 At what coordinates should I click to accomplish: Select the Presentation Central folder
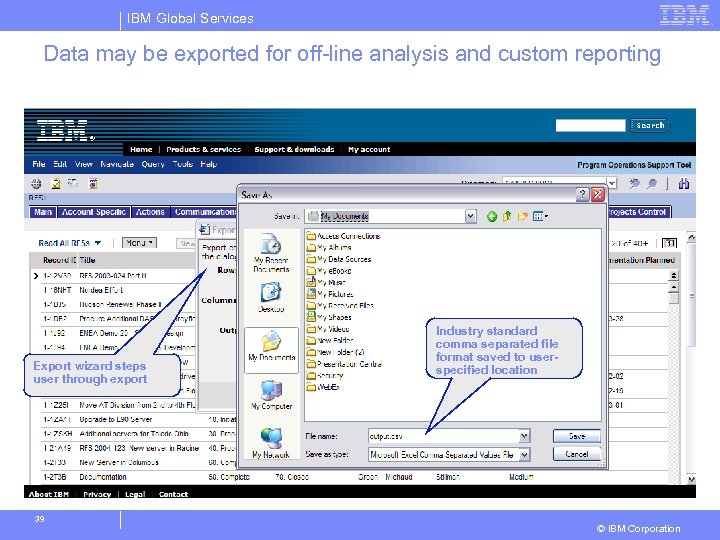coord(344,364)
